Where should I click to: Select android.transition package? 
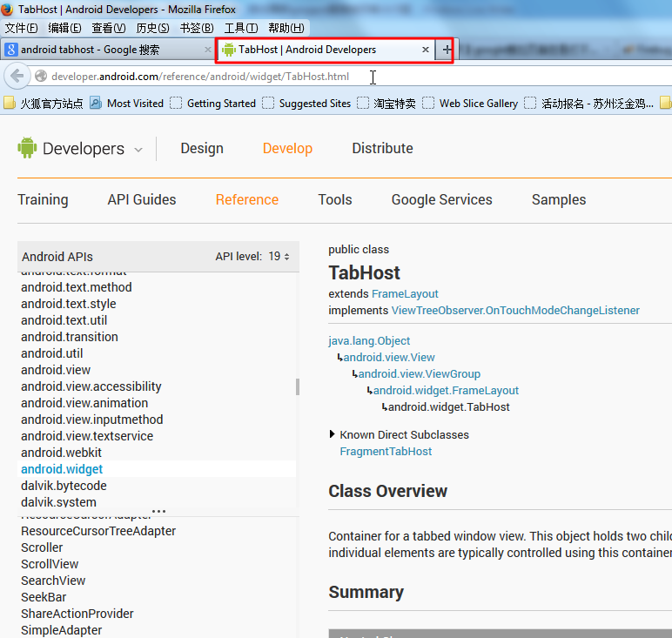click(70, 337)
